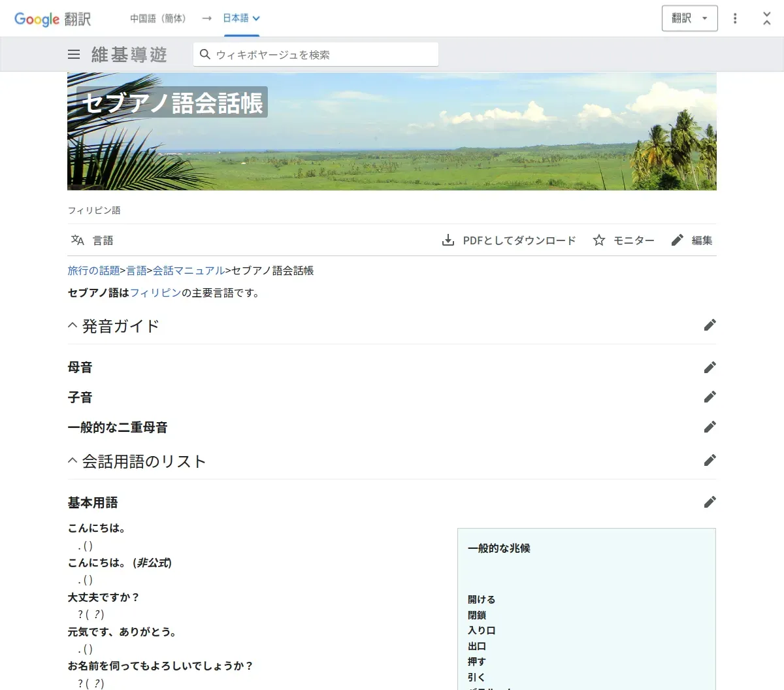
Task: Click the language translate icon beside 言語
Action: click(x=78, y=240)
